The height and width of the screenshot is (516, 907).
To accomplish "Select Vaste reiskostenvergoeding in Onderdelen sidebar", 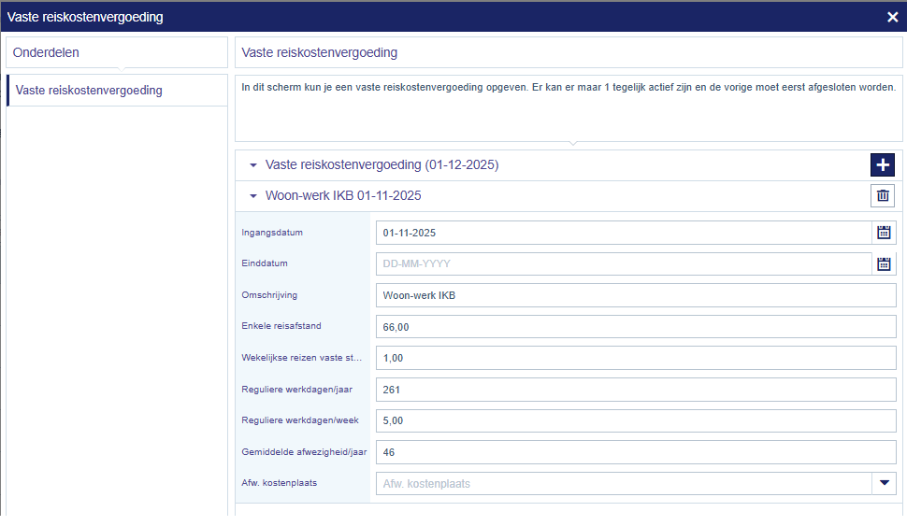I will [117, 90].
